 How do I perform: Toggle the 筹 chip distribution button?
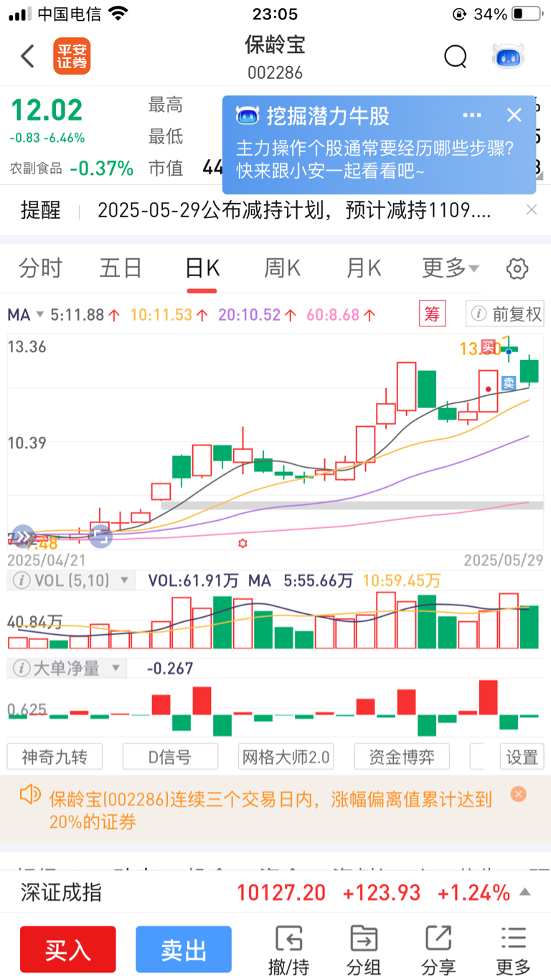tap(432, 314)
